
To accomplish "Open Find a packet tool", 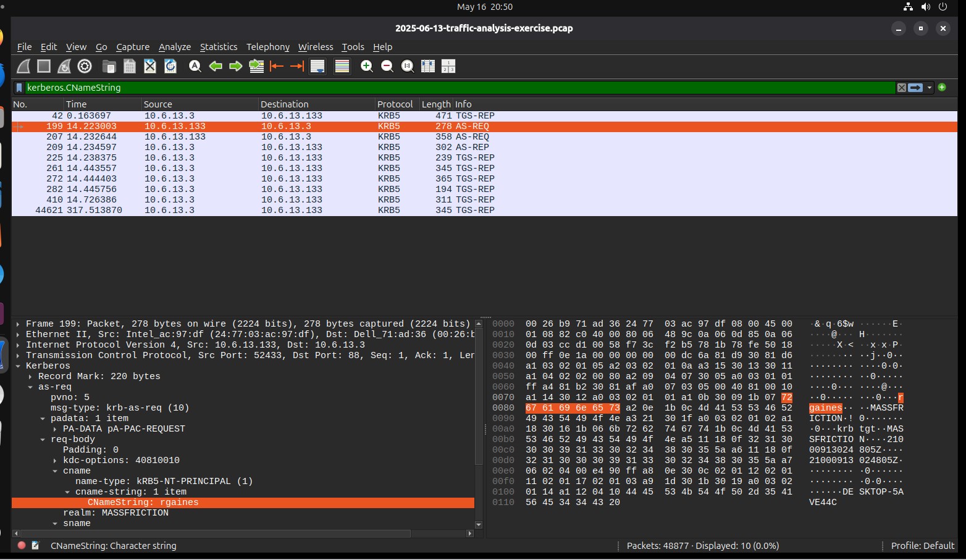I will (195, 66).
